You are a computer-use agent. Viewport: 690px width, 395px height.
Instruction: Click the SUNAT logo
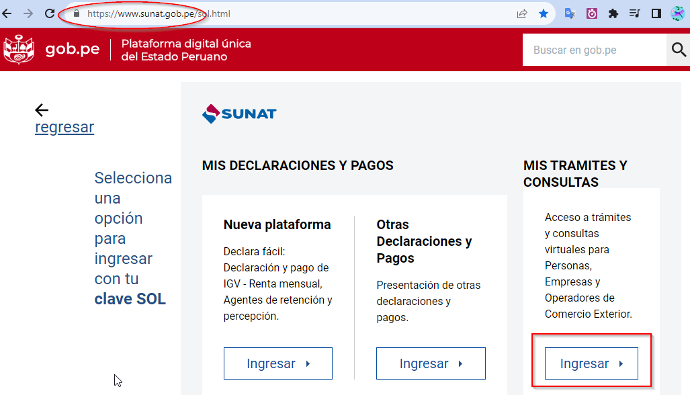[239, 114]
